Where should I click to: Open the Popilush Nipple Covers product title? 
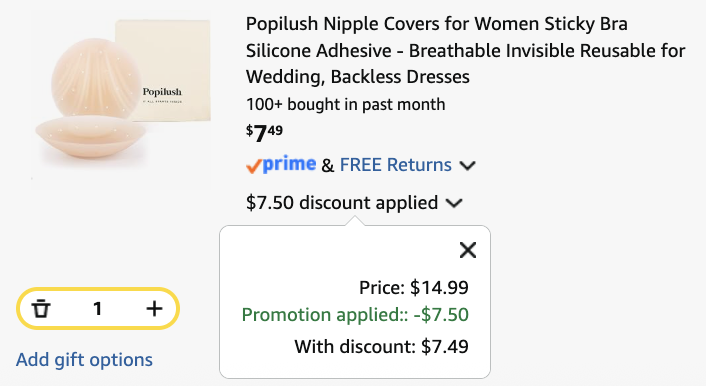coord(466,50)
